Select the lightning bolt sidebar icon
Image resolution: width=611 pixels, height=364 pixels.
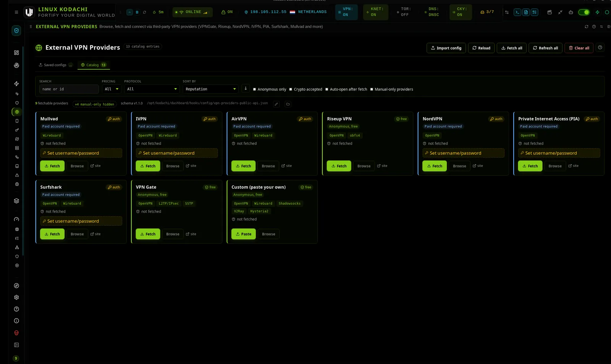pos(16,84)
